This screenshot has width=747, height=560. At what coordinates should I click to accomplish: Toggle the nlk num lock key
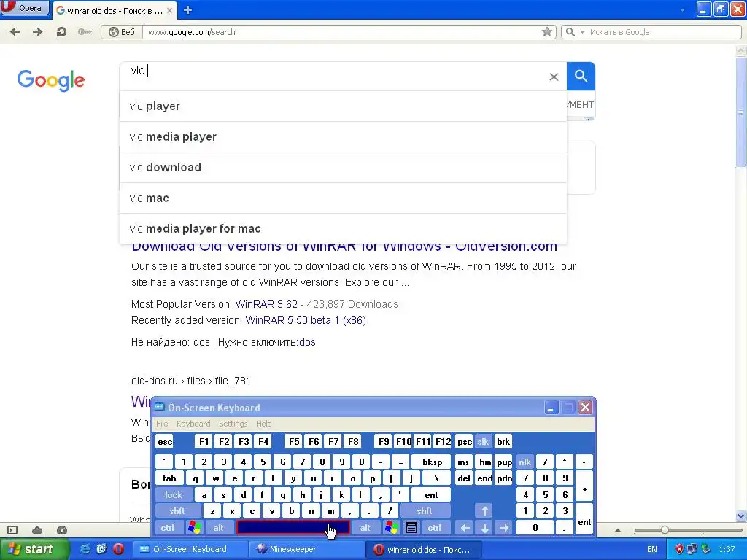click(525, 462)
